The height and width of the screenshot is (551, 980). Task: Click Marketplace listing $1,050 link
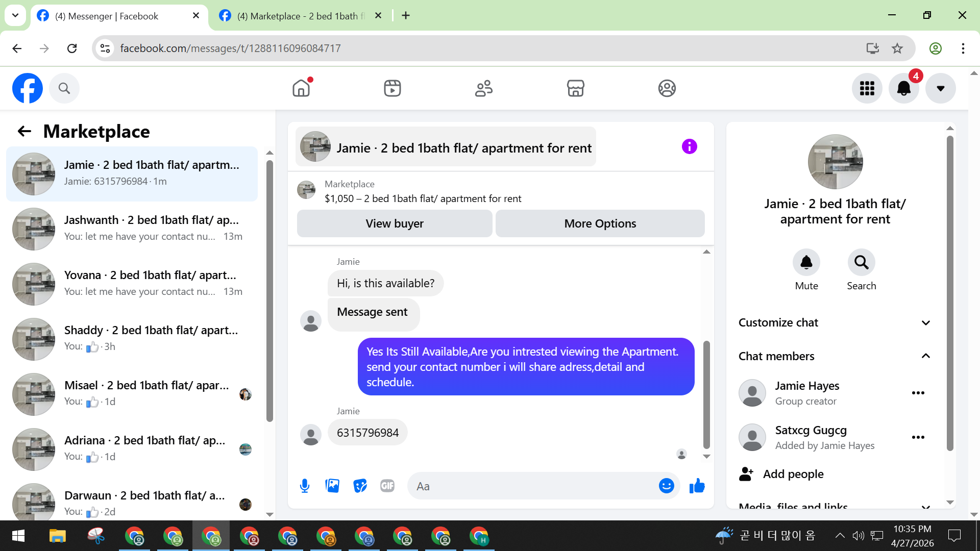point(423,198)
